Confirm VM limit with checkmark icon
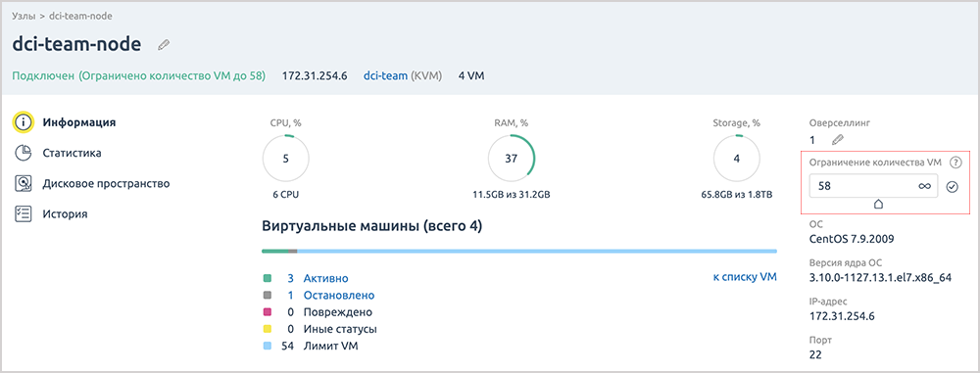980x373 pixels. click(x=953, y=186)
